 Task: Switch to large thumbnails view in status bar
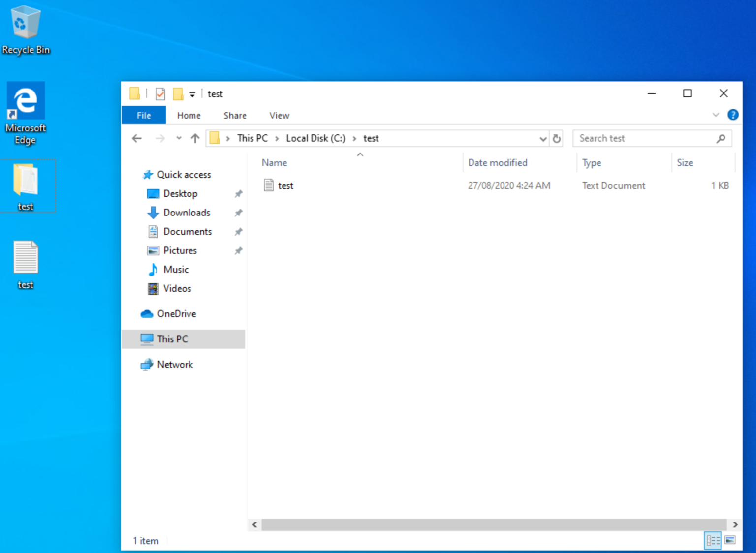[x=729, y=540]
